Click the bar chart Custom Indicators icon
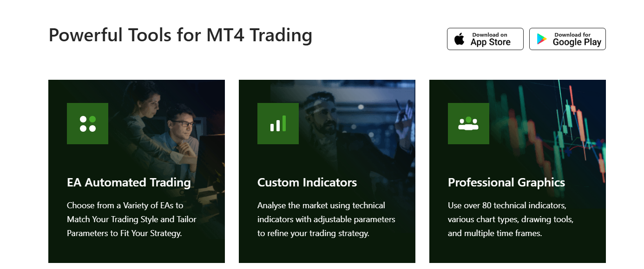 coord(278,123)
